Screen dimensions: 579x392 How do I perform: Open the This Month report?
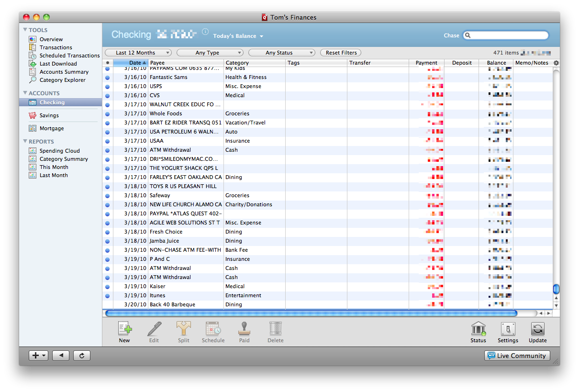pyautogui.click(x=54, y=167)
